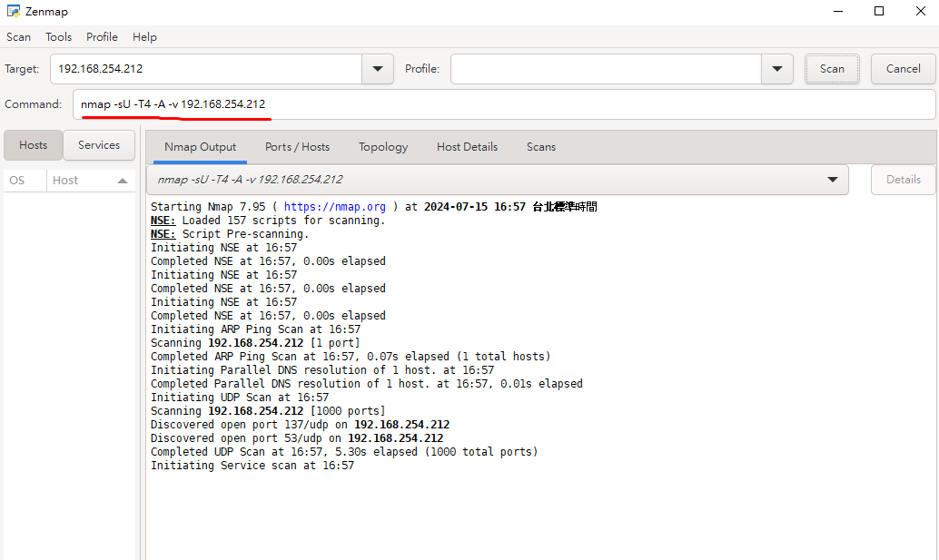Click into the Command input field

tap(590, 104)
